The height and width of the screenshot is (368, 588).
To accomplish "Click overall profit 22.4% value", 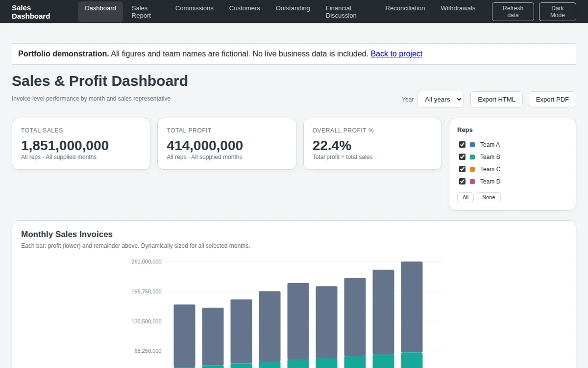I will pos(332,146).
